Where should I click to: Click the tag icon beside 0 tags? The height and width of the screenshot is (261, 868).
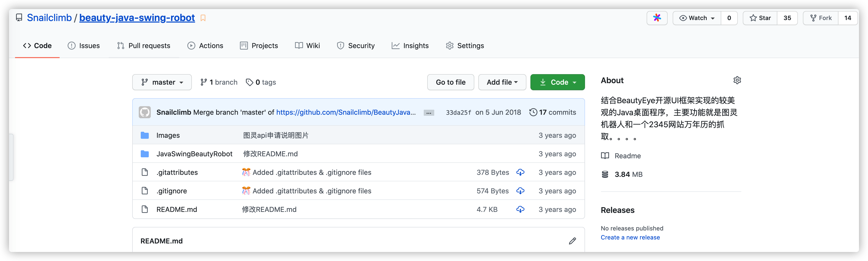click(249, 82)
